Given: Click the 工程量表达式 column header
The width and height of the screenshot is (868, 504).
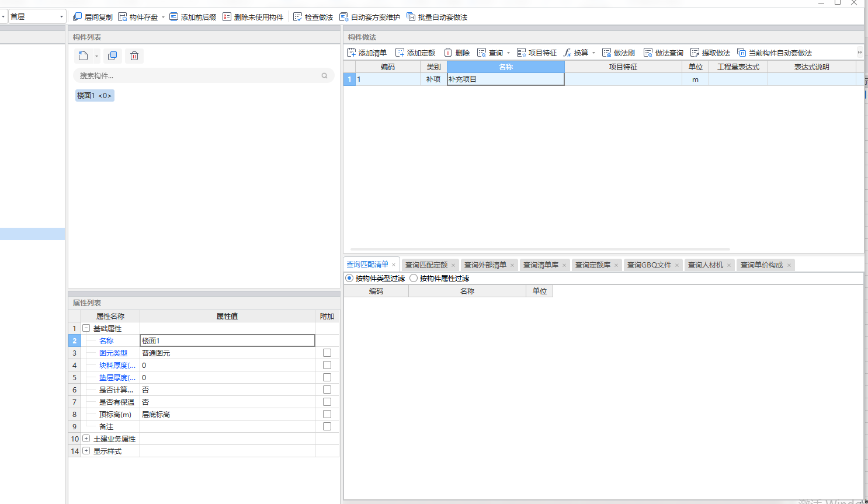Looking at the screenshot, I should click(738, 67).
